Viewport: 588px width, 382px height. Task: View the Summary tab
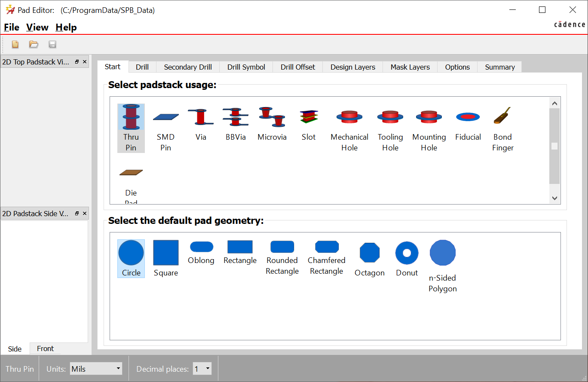pos(500,67)
